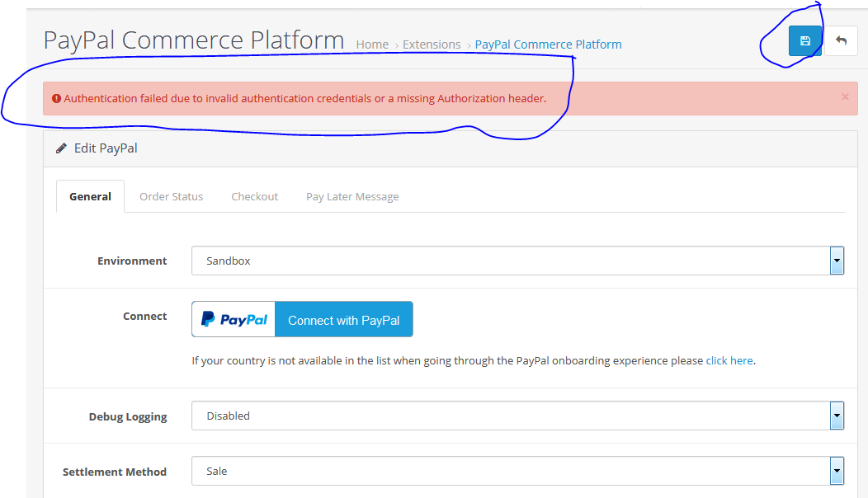Click PayPal Commerce Platform breadcrumb link
The width and height of the screenshot is (868, 498).
pyautogui.click(x=548, y=45)
